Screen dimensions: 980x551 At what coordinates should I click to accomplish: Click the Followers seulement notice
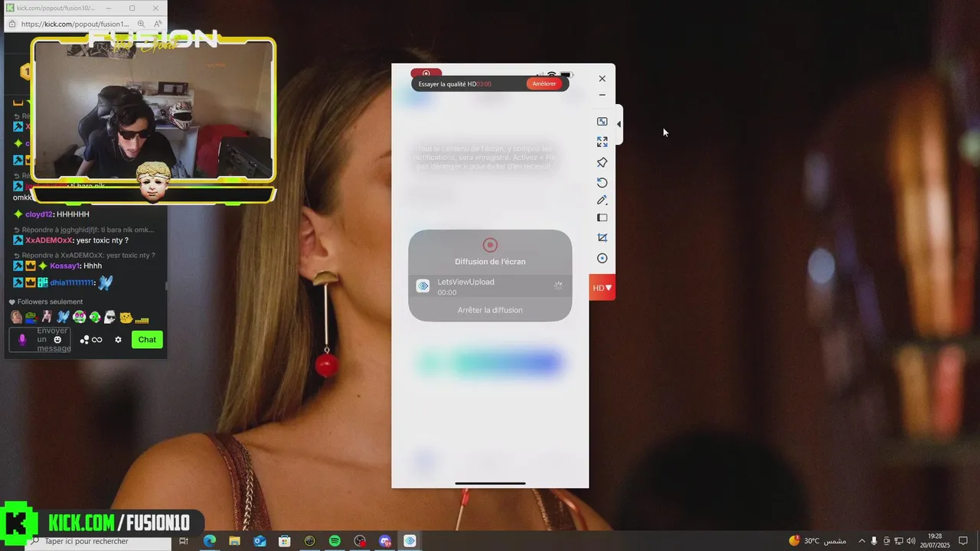46,302
